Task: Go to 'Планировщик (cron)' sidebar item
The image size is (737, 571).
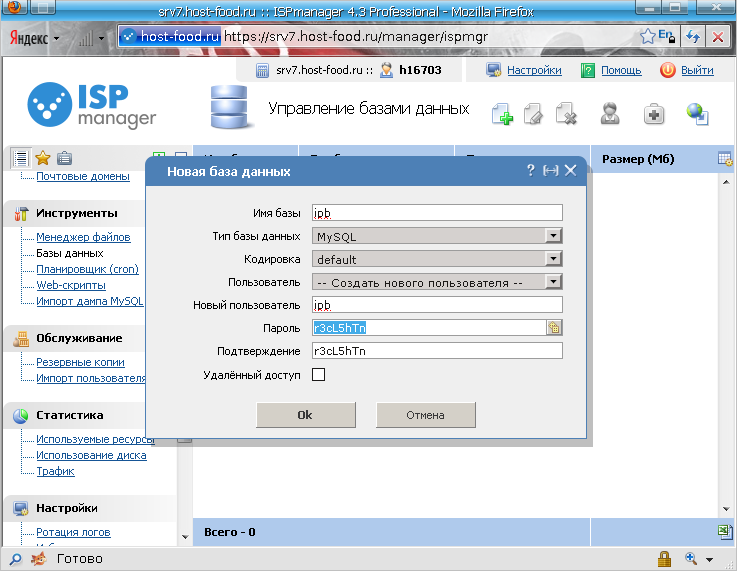Action: pyautogui.click(x=87, y=269)
